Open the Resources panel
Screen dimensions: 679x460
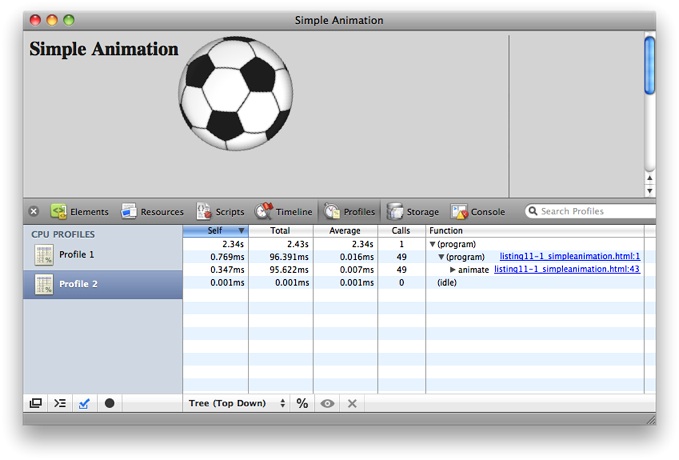tap(152, 212)
